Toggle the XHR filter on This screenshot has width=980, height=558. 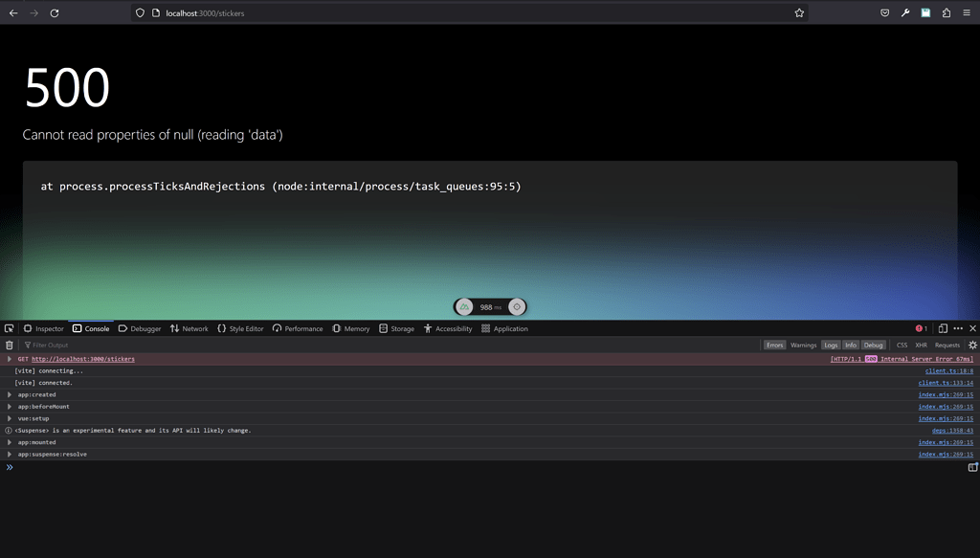tap(920, 345)
